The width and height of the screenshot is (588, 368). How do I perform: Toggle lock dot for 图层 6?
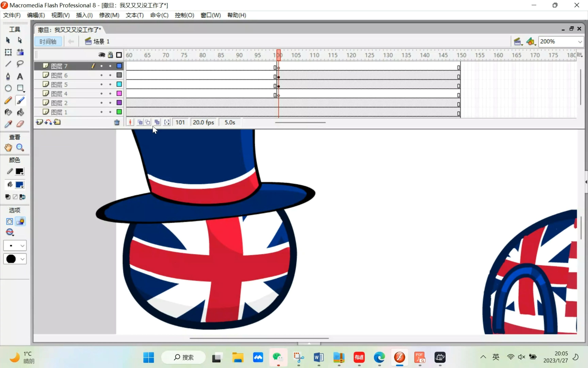[x=110, y=75]
